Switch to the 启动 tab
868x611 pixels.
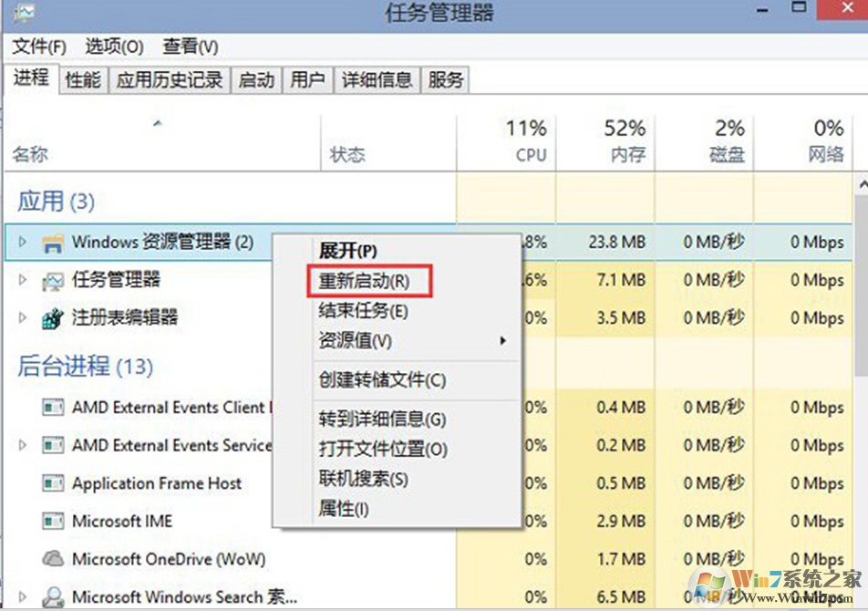(x=256, y=80)
